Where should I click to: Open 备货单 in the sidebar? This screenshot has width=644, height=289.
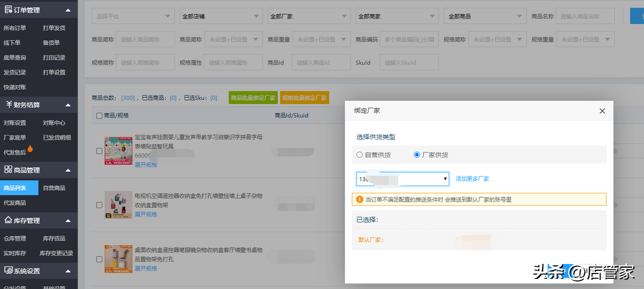(x=52, y=42)
